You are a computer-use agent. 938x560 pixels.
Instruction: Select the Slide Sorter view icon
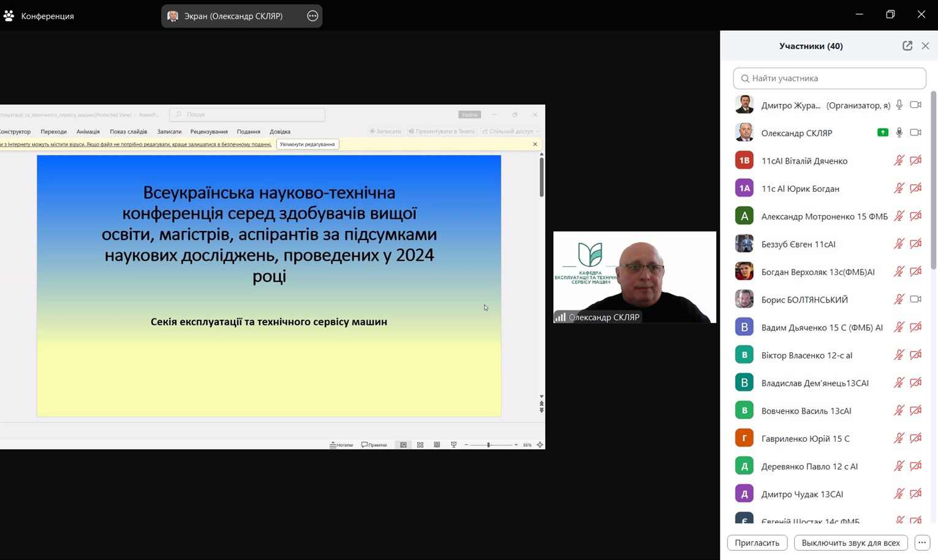click(x=420, y=444)
